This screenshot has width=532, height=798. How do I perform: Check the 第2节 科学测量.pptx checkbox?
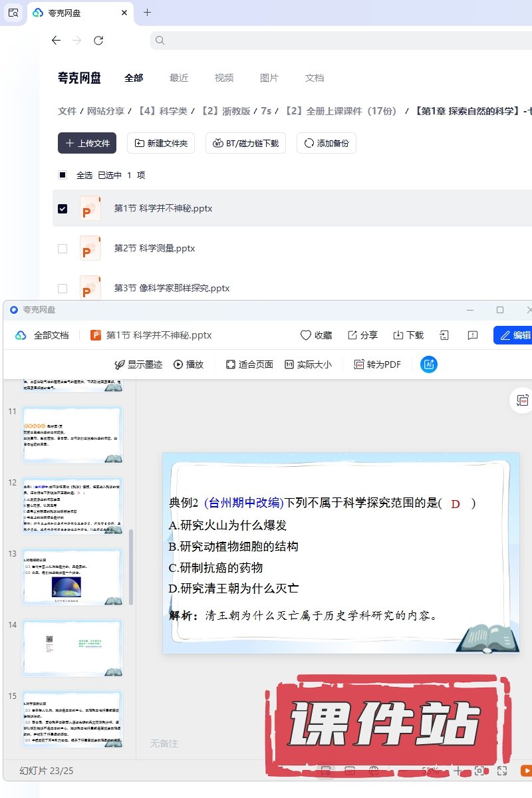pos(63,248)
